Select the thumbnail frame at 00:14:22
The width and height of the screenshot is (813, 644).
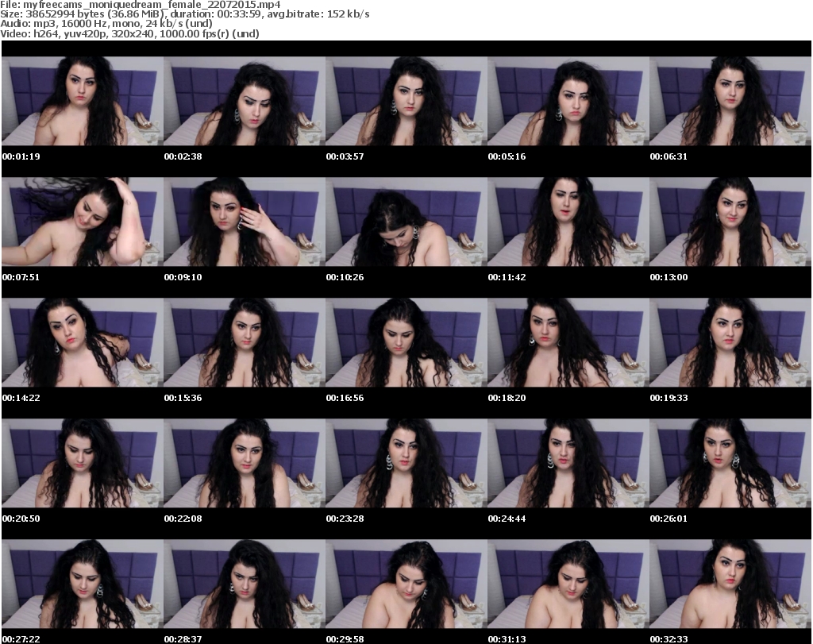(83, 342)
